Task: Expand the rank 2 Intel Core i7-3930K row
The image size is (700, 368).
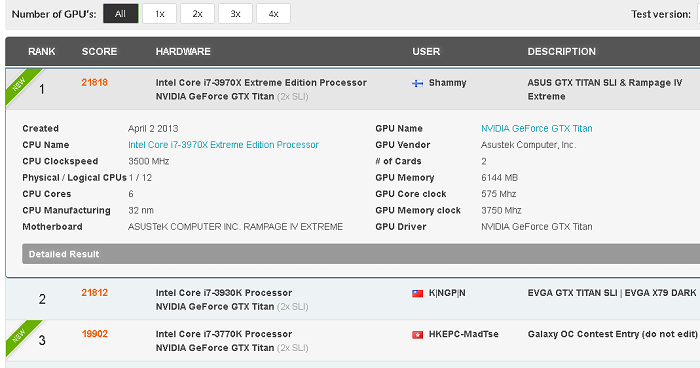Action: (353, 300)
